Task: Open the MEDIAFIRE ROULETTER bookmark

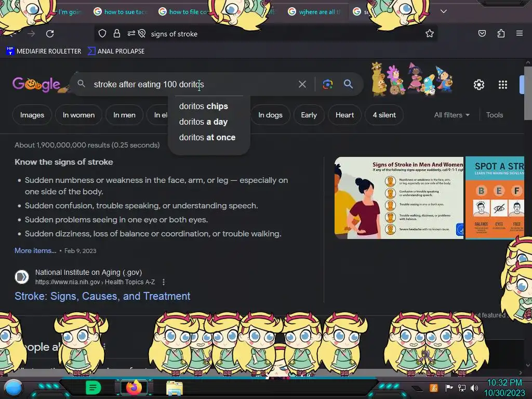Action: click(44, 51)
